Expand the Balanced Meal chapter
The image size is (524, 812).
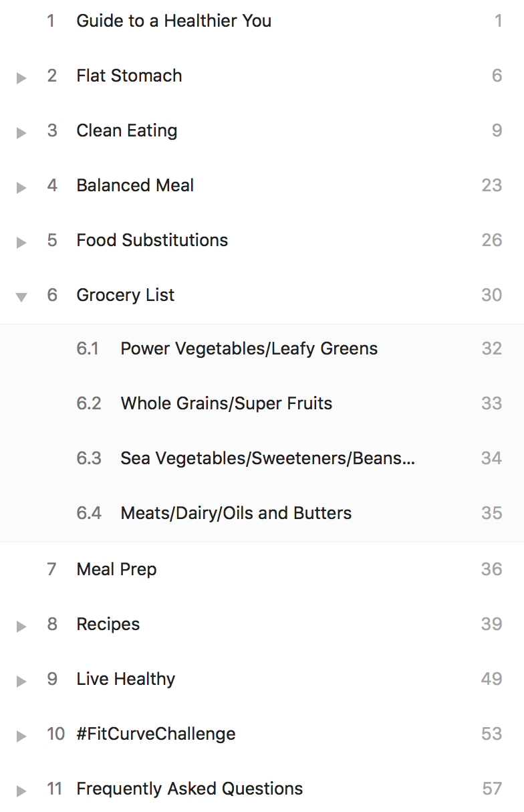(x=21, y=188)
